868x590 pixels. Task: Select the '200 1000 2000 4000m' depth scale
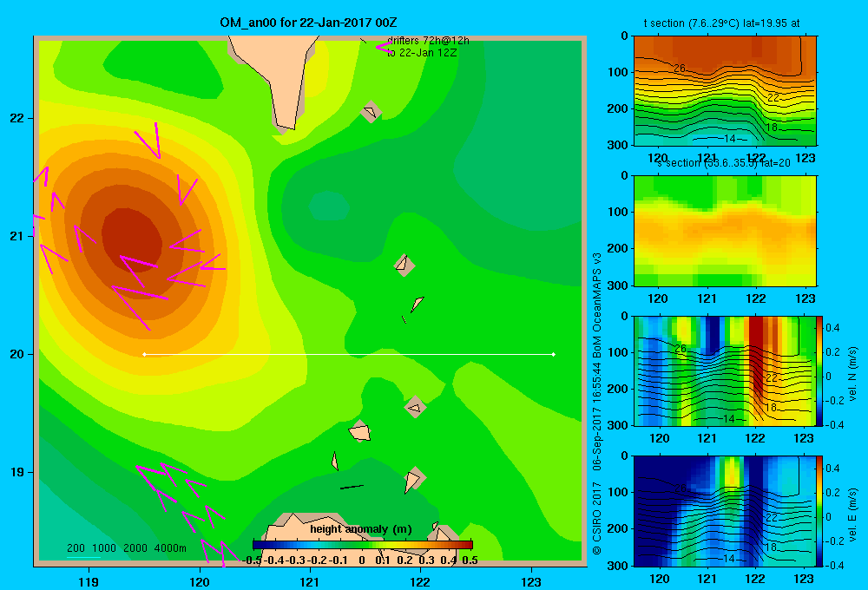[x=127, y=548]
